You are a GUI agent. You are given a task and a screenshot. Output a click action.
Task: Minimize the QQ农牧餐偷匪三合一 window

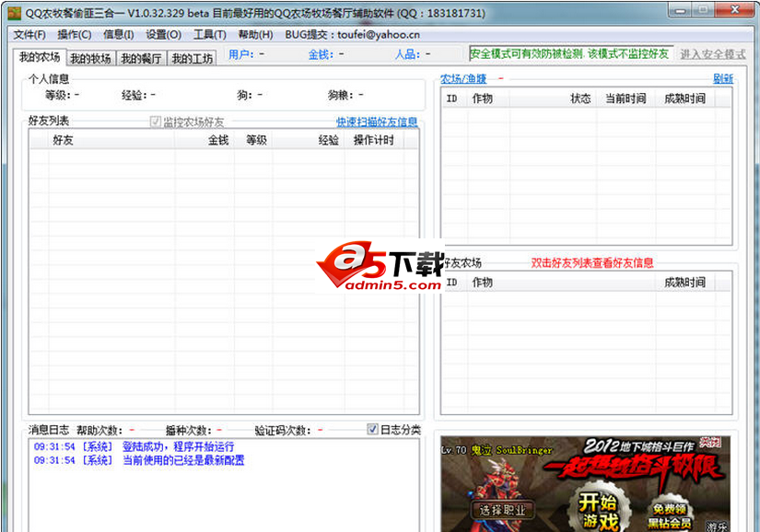point(680,10)
